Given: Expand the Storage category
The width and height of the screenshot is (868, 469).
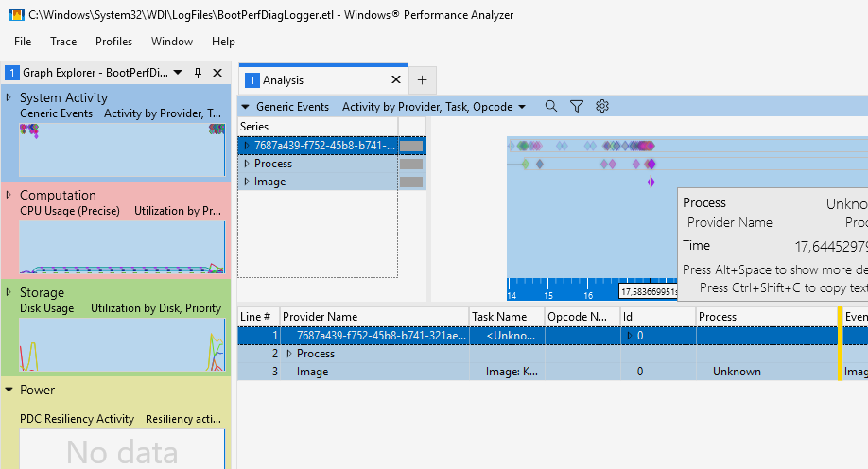Looking at the screenshot, I should pyautogui.click(x=9, y=292).
